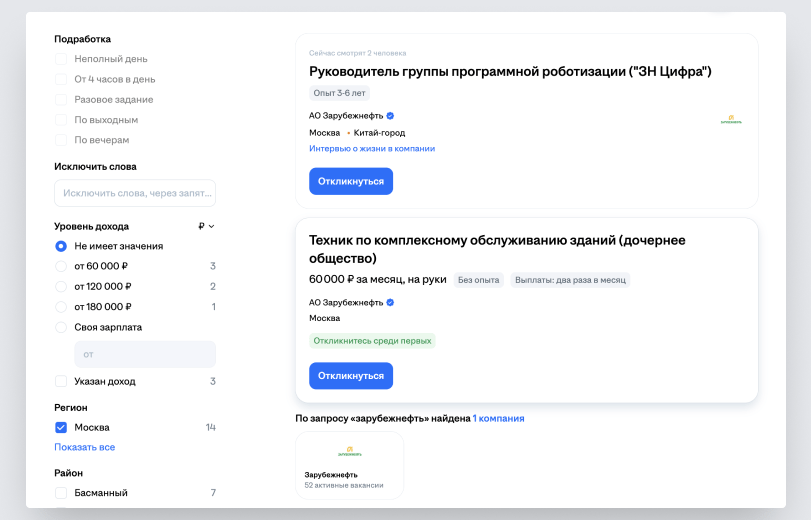The width and height of the screenshot is (811, 520).
Task: Check the Басманный district checkbox
Action: coord(61,493)
